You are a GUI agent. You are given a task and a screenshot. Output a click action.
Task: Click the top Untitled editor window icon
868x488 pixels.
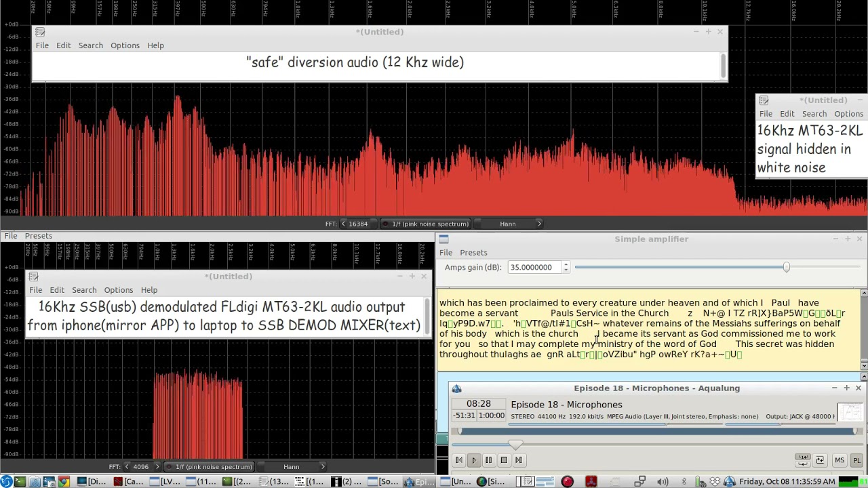click(40, 32)
